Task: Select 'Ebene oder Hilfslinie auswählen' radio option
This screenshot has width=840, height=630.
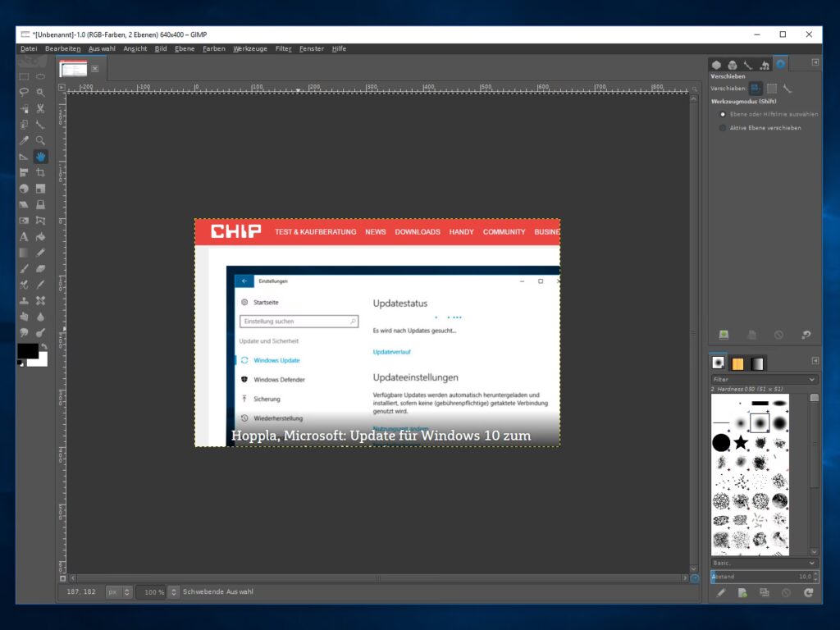Action: (723, 114)
